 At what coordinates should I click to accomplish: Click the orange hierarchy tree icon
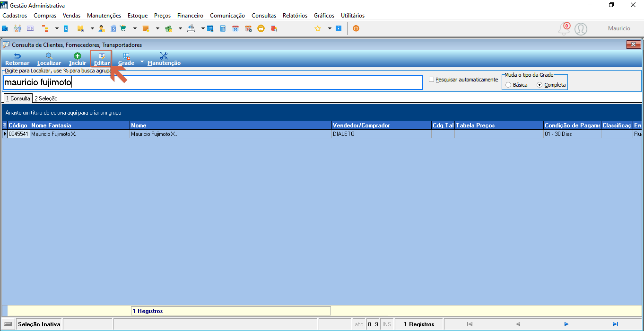[46, 28]
